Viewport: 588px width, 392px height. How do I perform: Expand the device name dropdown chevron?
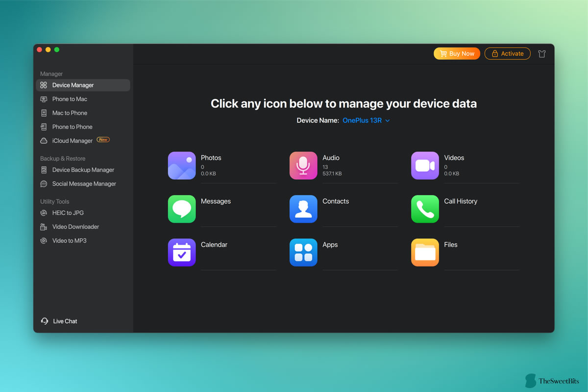(x=388, y=121)
